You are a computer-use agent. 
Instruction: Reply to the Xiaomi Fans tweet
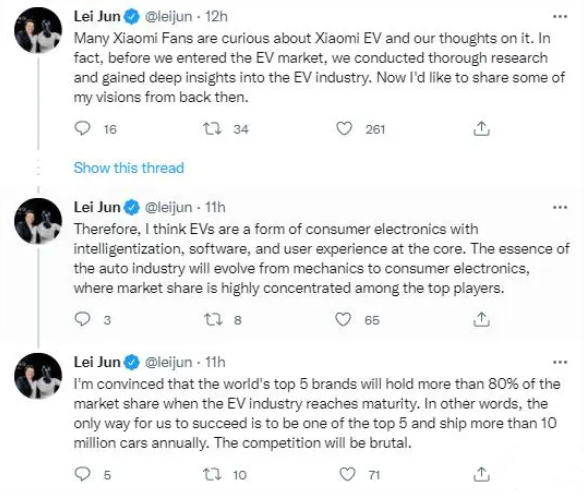(x=82, y=128)
